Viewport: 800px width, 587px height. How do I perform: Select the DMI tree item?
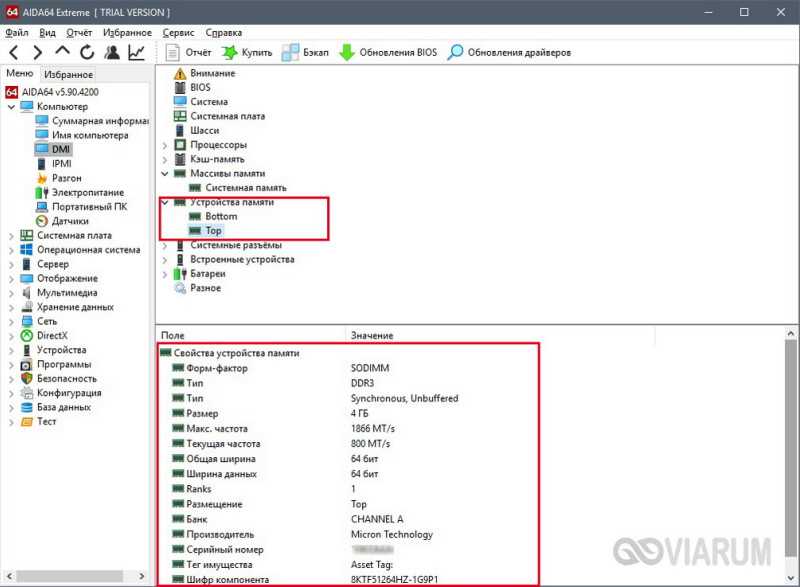click(53, 149)
